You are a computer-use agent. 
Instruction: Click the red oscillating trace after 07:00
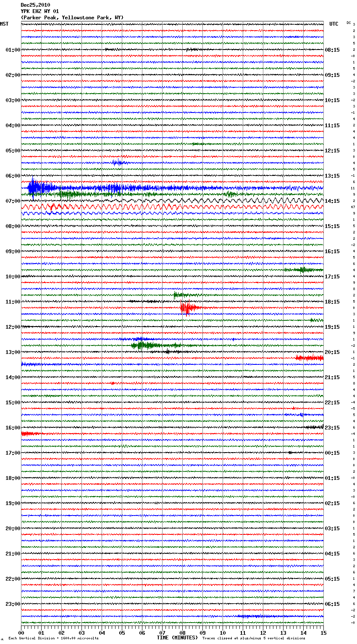tap(172, 207)
